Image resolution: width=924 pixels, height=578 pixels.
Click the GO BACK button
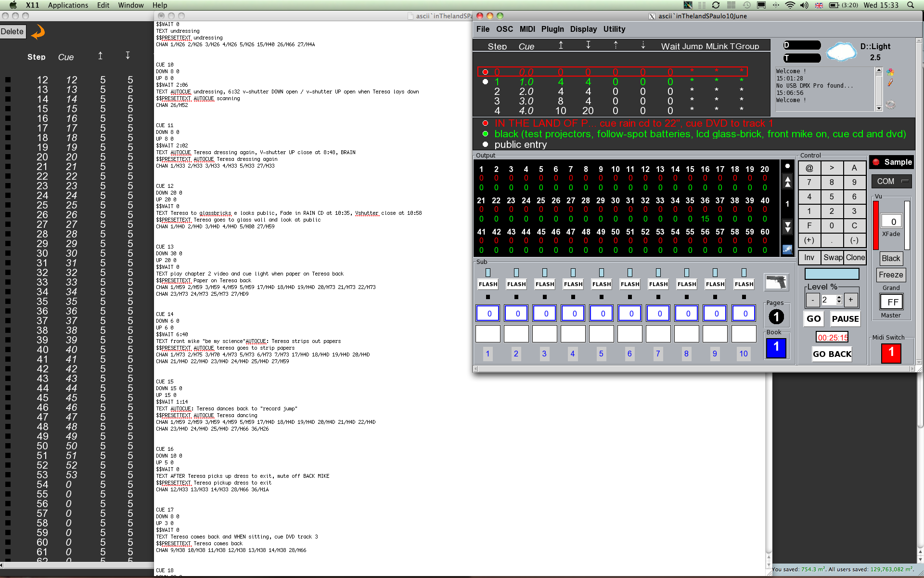pos(832,354)
